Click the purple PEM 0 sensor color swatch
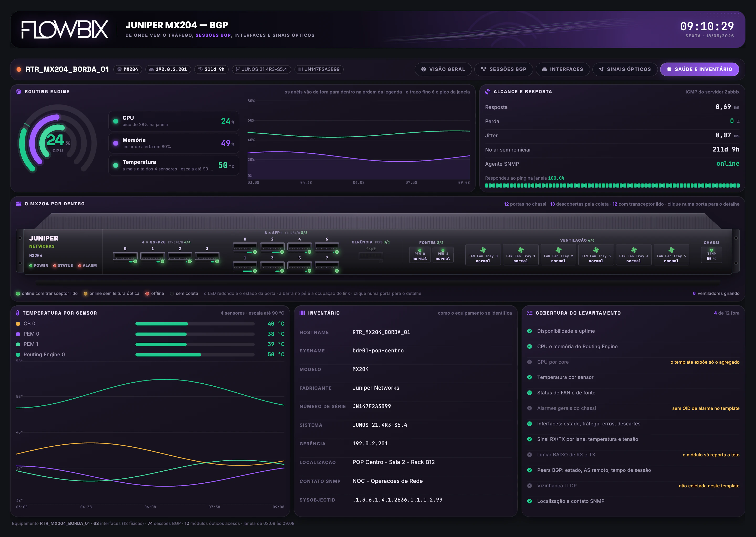756x537 pixels. [18, 334]
